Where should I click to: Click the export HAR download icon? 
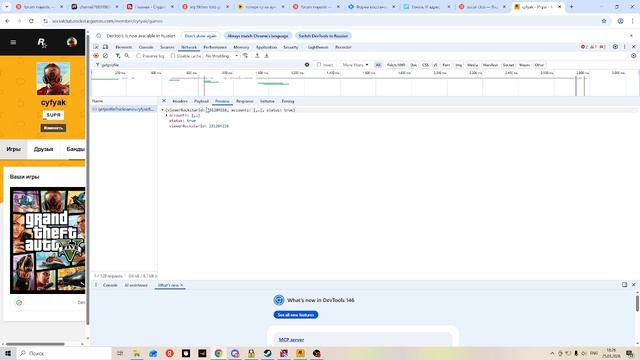[x=267, y=56]
